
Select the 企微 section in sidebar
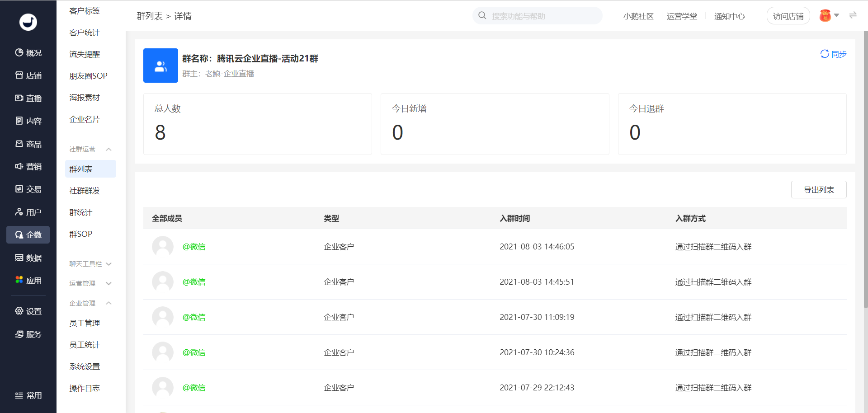coord(28,235)
